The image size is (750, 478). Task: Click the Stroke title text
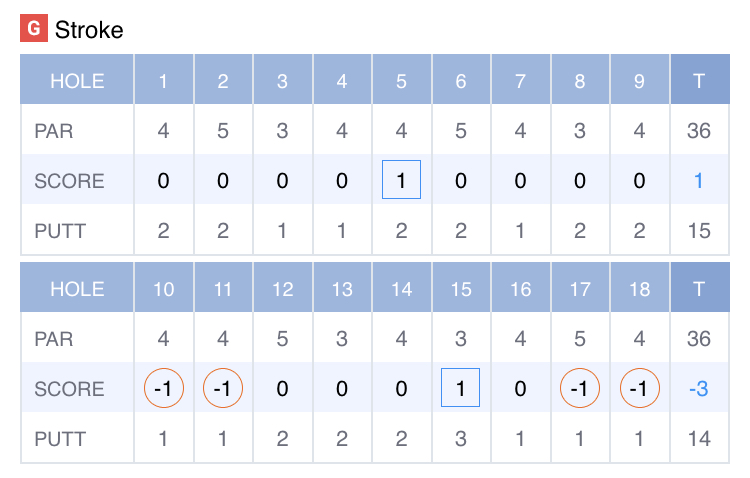pyautogui.click(x=89, y=30)
